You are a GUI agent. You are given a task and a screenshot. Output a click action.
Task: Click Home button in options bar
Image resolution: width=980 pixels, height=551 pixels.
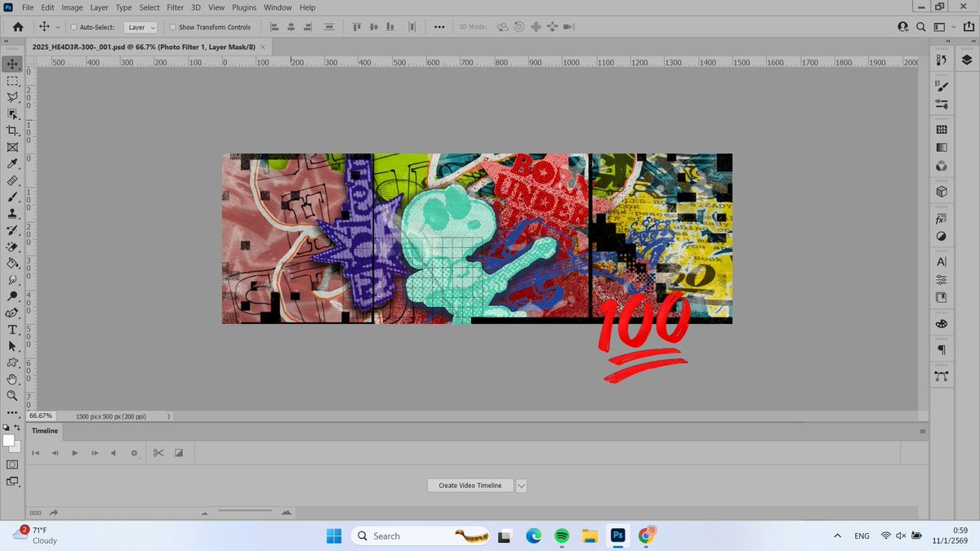click(x=18, y=27)
